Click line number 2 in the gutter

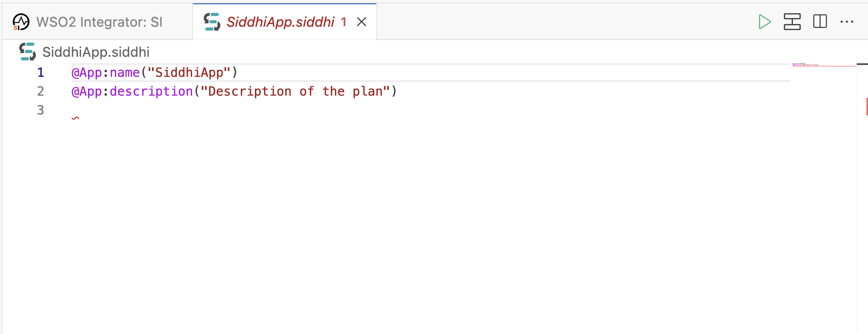[x=40, y=91]
